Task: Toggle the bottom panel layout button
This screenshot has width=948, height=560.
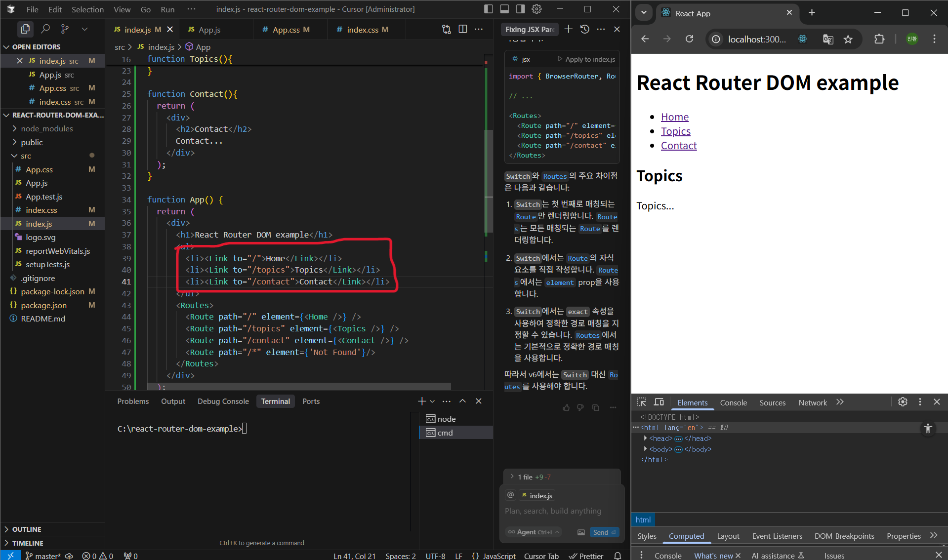Action: pos(504,9)
